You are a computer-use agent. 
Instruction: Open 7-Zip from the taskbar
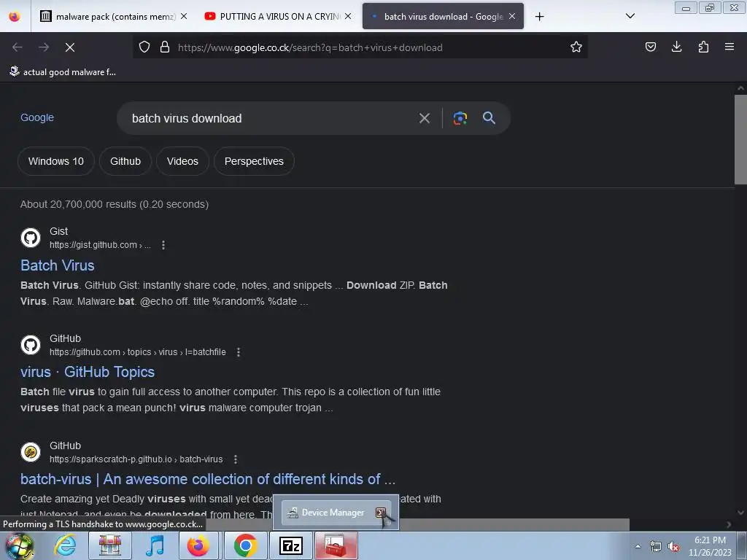[x=291, y=545]
